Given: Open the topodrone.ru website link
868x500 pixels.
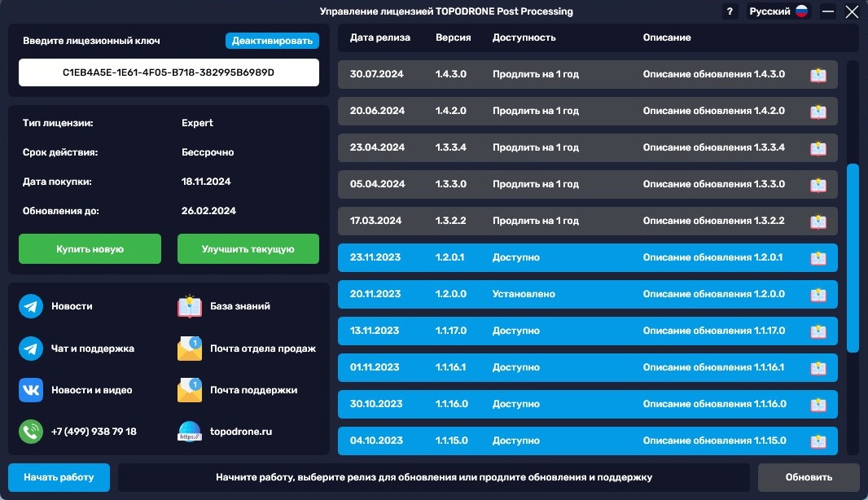Looking at the screenshot, I should point(241,432).
